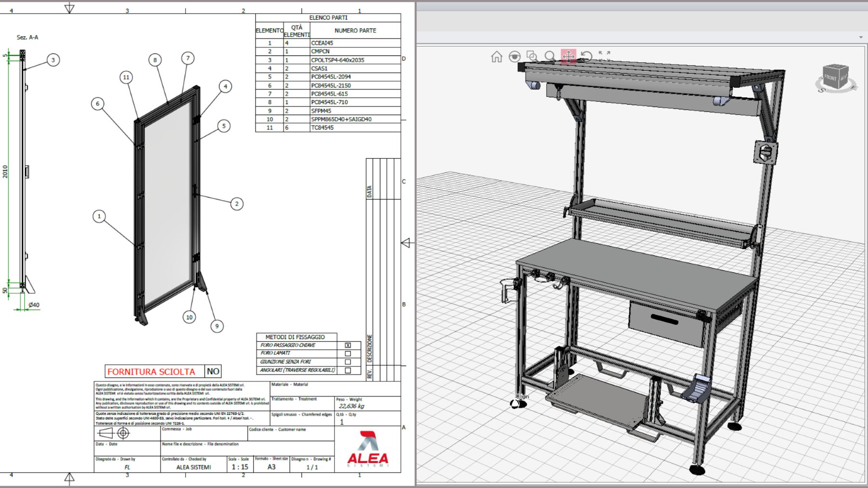Click the FORNITURA SCIOLTA label
Screen dimensions: 868x488
[x=151, y=371]
